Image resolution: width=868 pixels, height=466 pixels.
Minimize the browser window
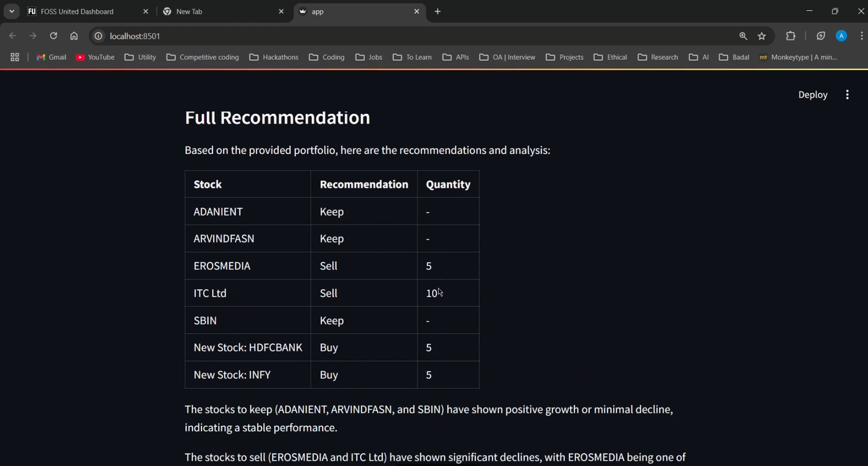point(809,11)
